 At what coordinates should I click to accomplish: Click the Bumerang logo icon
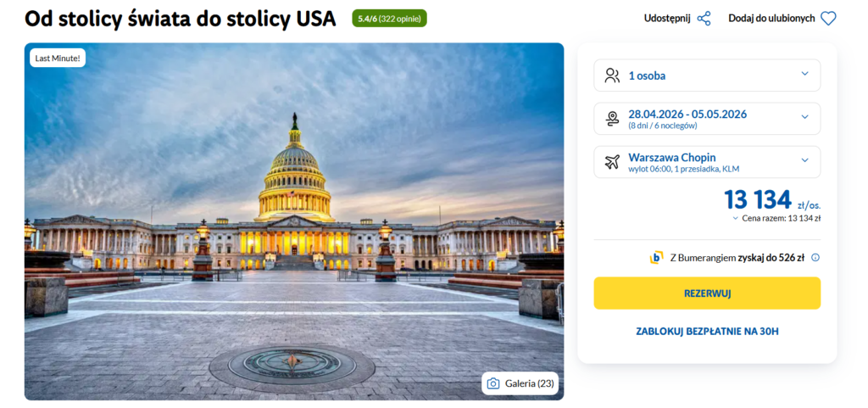[656, 258]
